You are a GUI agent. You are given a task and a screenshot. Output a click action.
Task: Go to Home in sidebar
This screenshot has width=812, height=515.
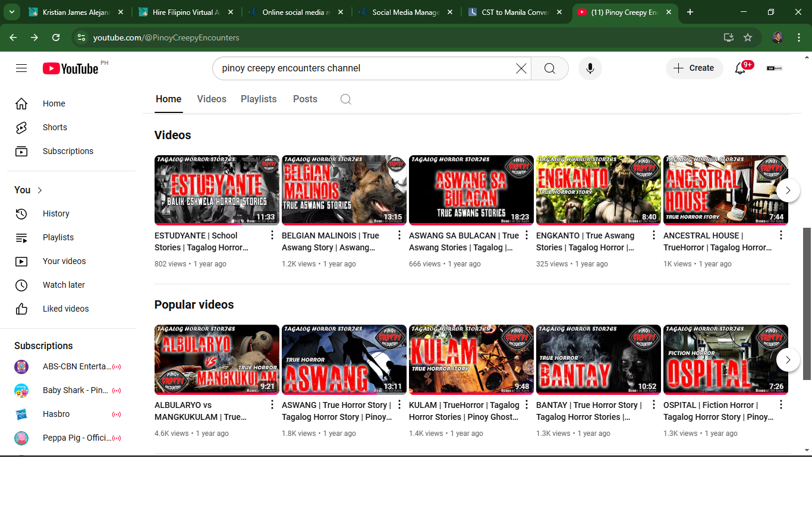(71, 103)
